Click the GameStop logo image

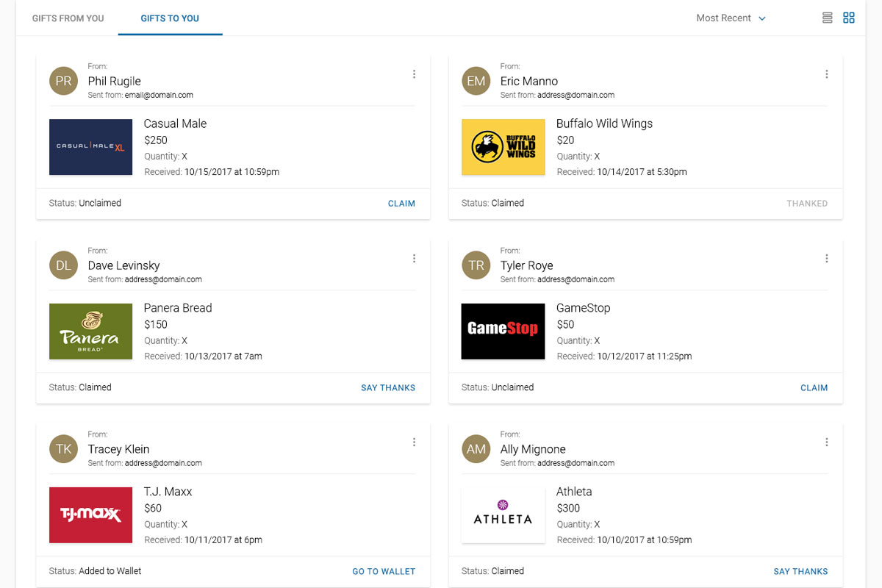[x=503, y=331]
